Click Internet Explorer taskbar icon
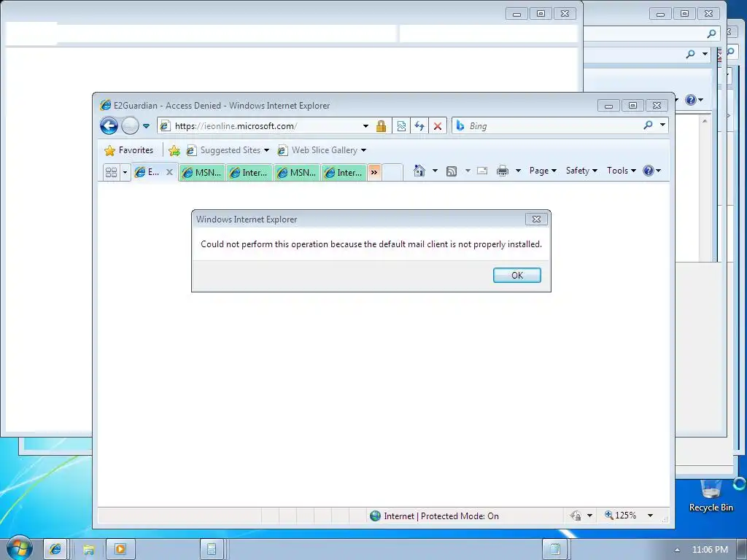Image resolution: width=747 pixels, height=560 pixels. [x=55, y=550]
